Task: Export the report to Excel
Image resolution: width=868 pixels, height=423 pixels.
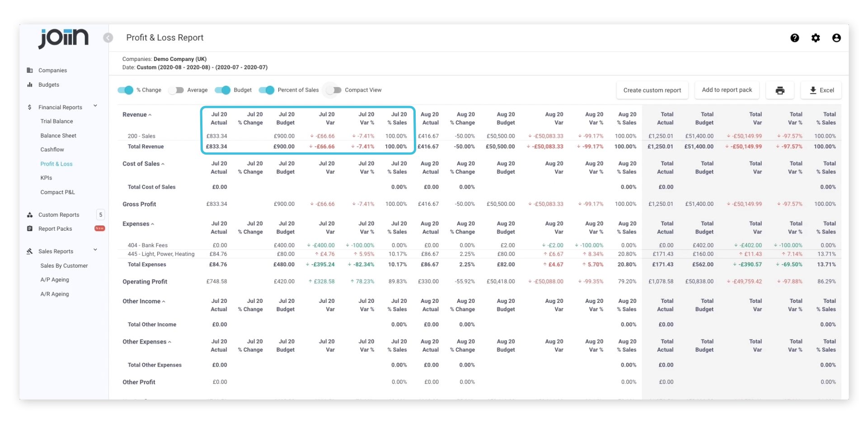Action: [x=821, y=90]
